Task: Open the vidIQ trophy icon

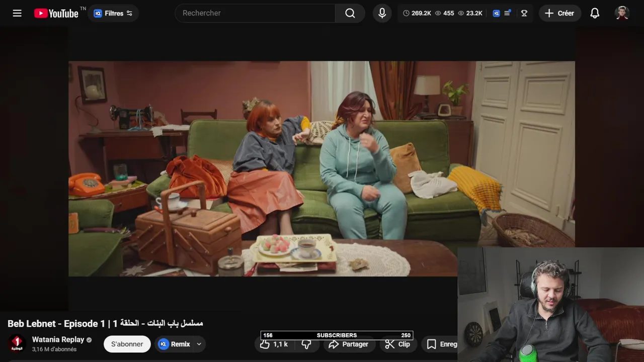Action: pos(524,13)
